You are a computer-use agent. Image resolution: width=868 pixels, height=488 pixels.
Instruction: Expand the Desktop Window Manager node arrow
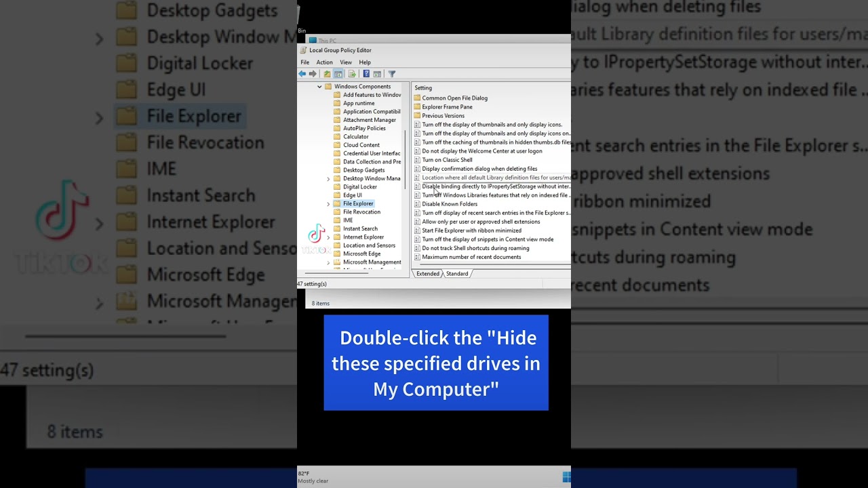[328, 179]
